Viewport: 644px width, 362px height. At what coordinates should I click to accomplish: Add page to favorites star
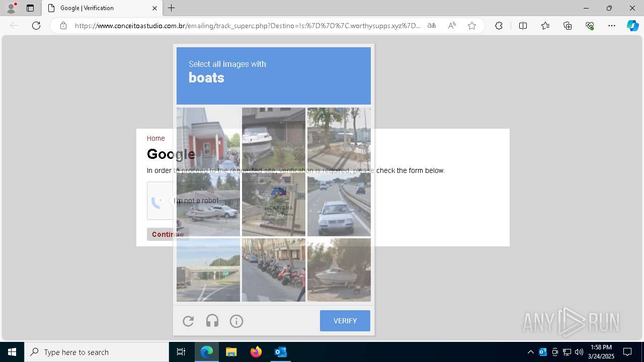[472, 26]
